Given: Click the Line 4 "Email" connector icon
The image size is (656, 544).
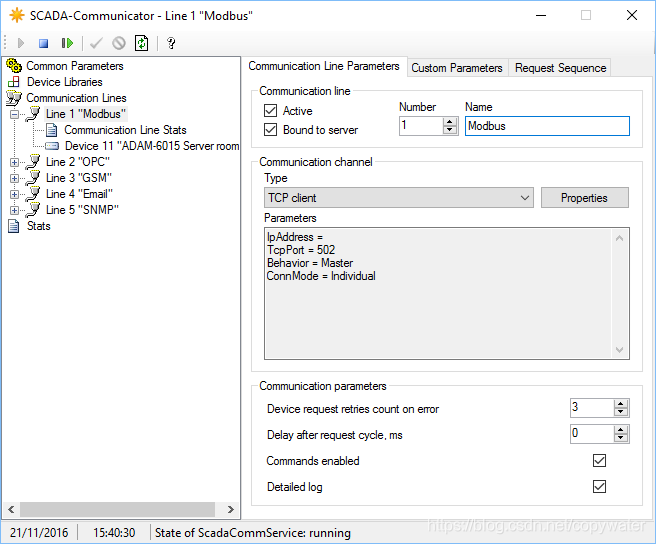Looking at the screenshot, I should [x=33, y=194].
